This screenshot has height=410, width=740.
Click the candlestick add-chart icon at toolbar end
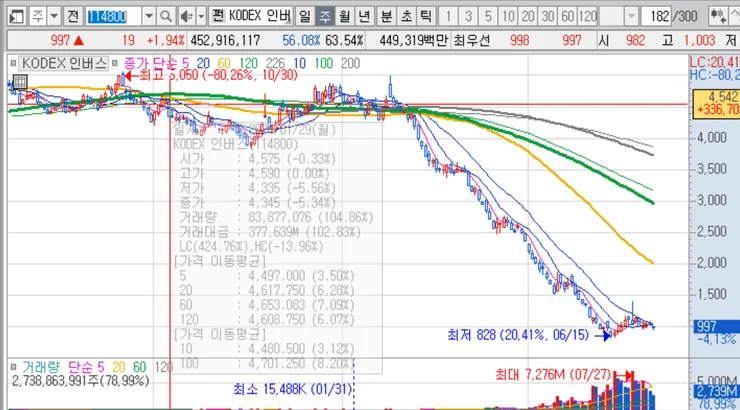(718, 17)
